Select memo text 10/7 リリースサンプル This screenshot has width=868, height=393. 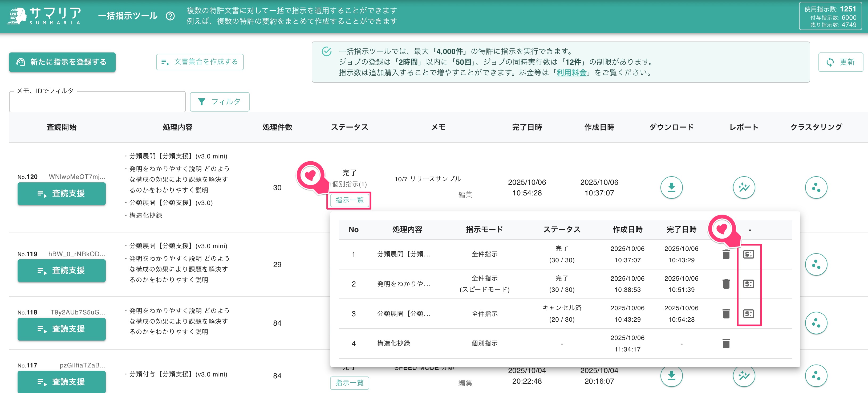tap(427, 179)
